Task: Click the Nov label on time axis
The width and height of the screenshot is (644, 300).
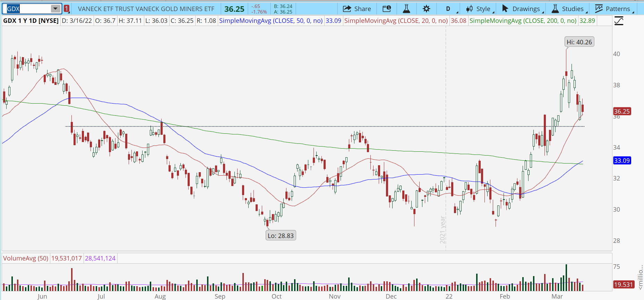Action: (335, 296)
